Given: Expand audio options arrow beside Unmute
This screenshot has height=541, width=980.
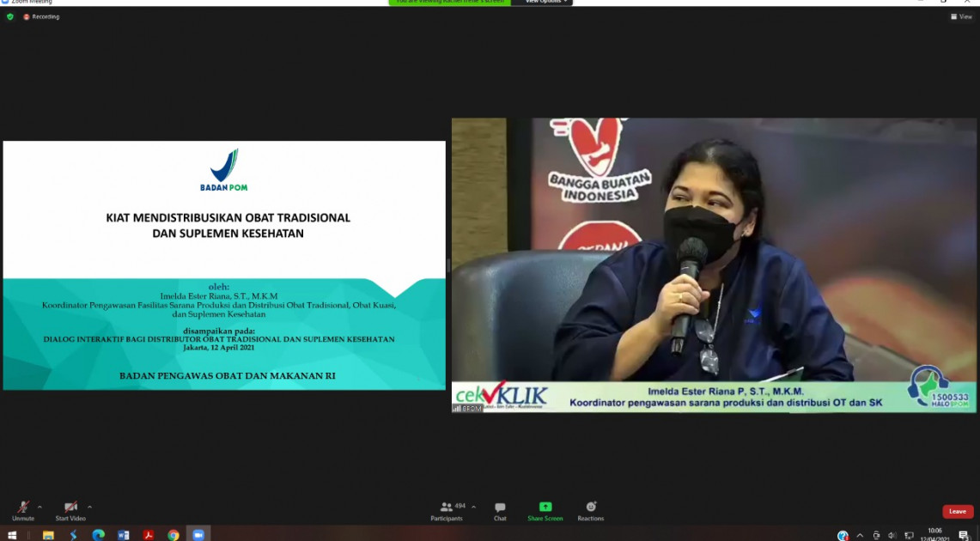Looking at the screenshot, I should (40, 507).
